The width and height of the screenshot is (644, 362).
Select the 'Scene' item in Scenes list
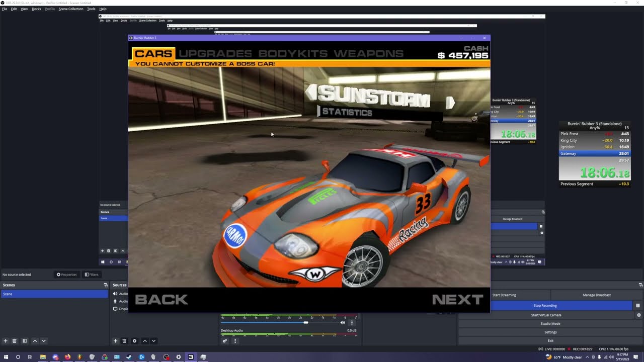[54, 294]
